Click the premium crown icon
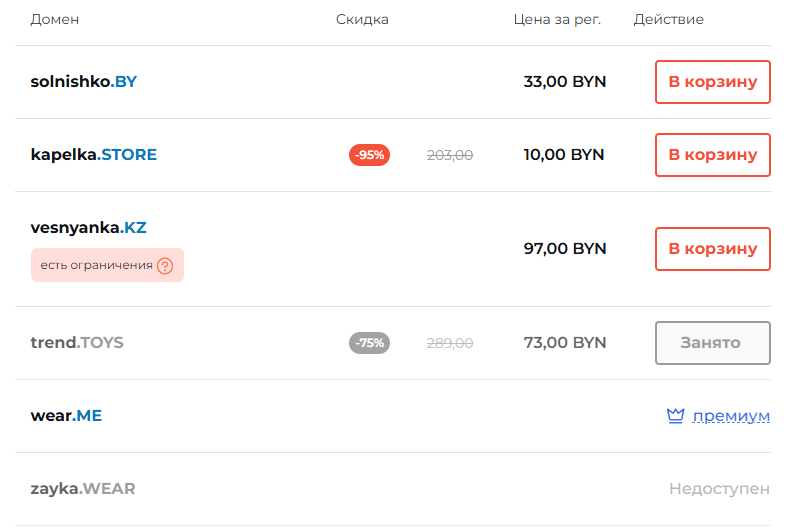The image size is (791, 528). (675, 416)
